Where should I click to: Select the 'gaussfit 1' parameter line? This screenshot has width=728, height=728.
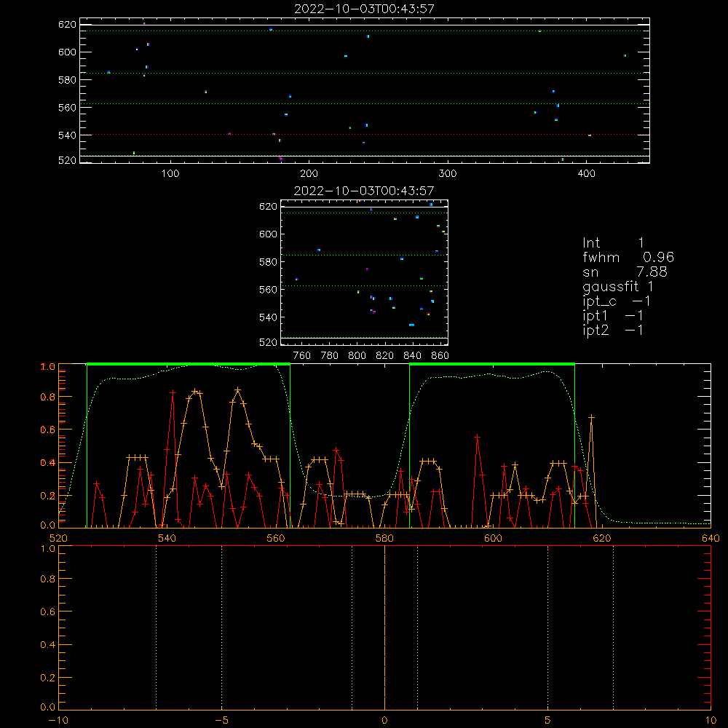click(x=618, y=286)
